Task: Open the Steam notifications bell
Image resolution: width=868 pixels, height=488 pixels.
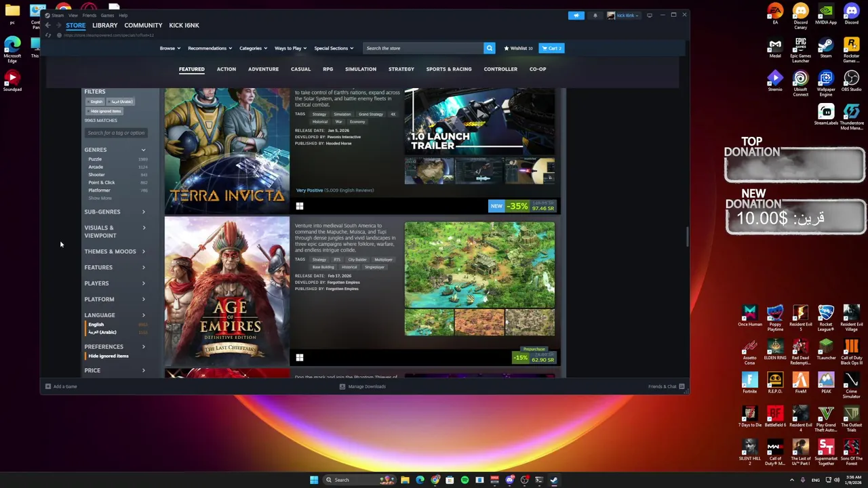Action: (595, 15)
